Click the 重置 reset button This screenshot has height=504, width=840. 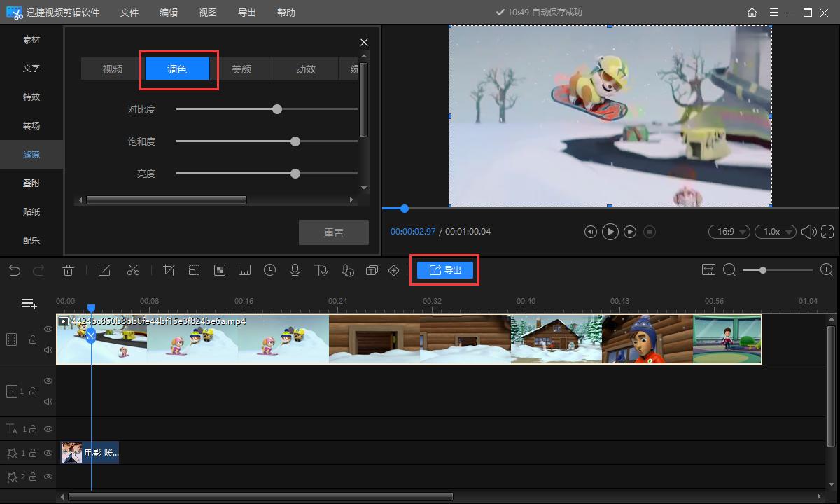(x=334, y=233)
